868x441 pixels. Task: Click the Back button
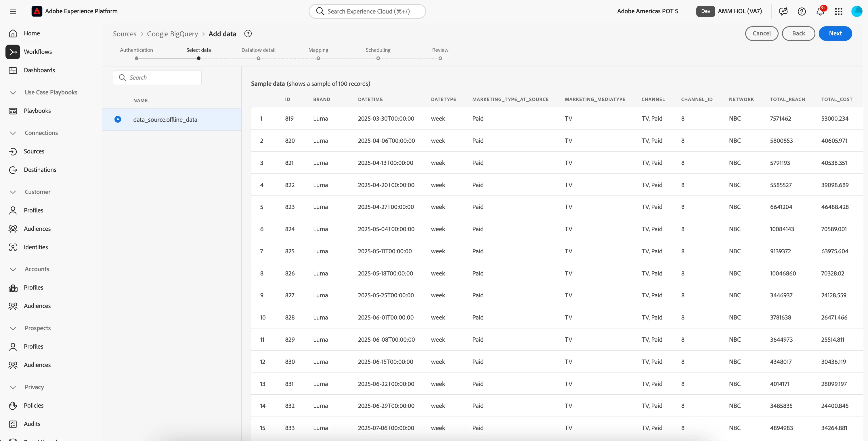[798, 33]
